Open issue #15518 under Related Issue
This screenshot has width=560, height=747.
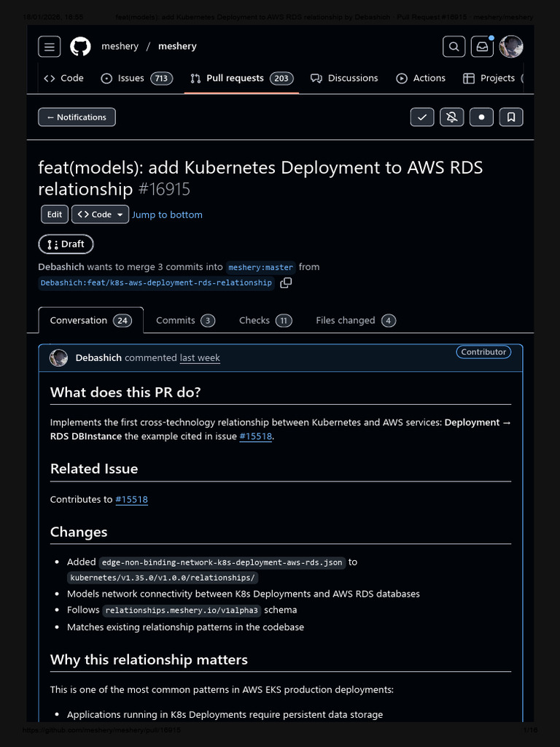[131, 500]
